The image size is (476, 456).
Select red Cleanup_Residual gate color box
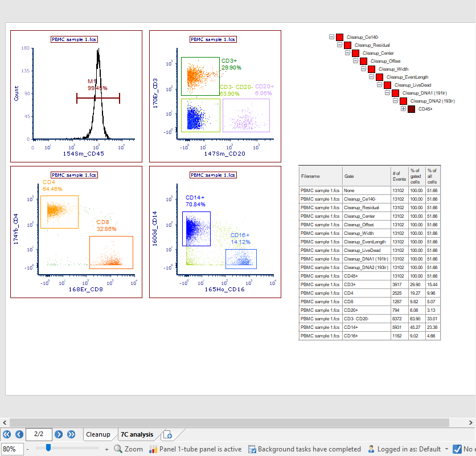[347, 45]
